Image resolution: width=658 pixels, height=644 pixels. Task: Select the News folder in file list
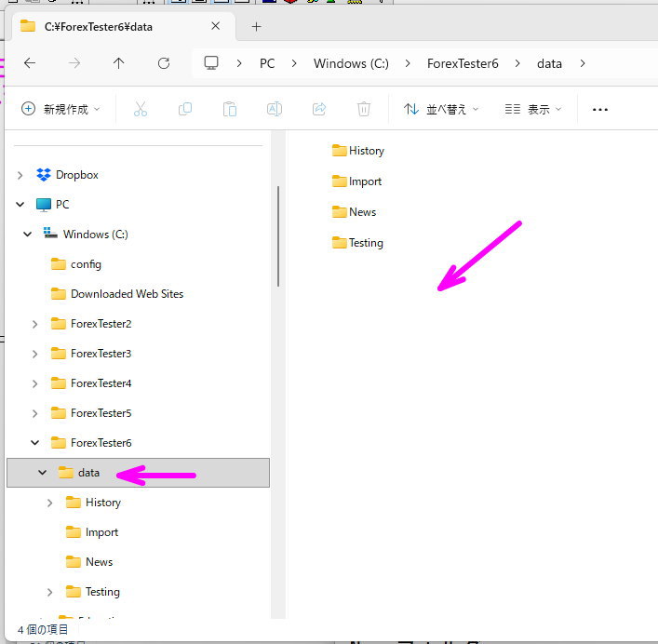click(x=354, y=212)
